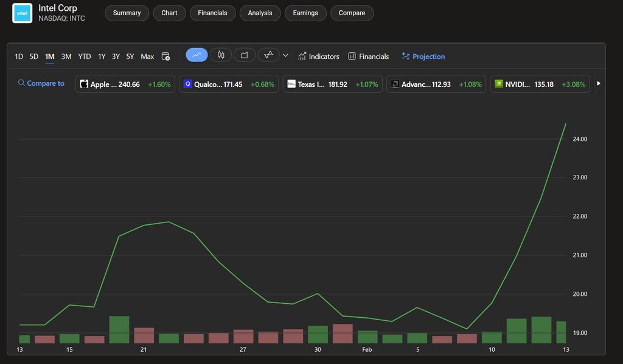Click the Intel logo in the header
This screenshot has width=623, height=364.
pos(22,13)
